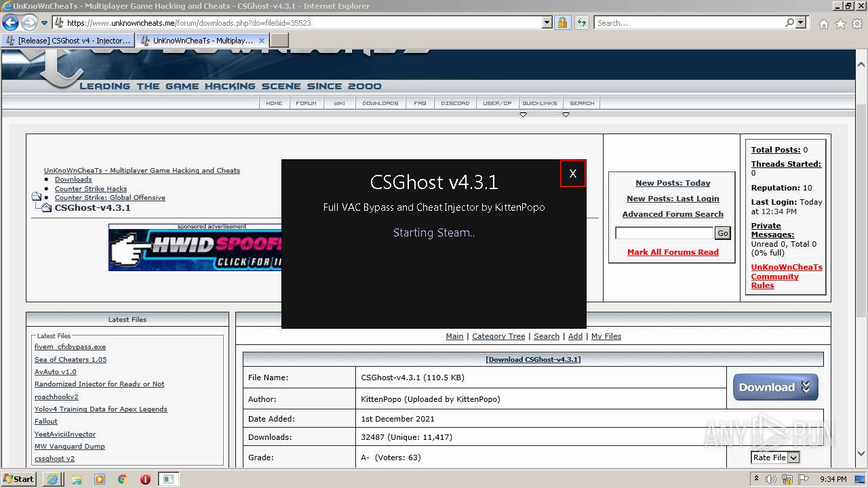Image resolution: width=868 pixels, height=488 pixels.
Task: Switch to the CSGhost v4 Injector tab
Action: [67, 41]
